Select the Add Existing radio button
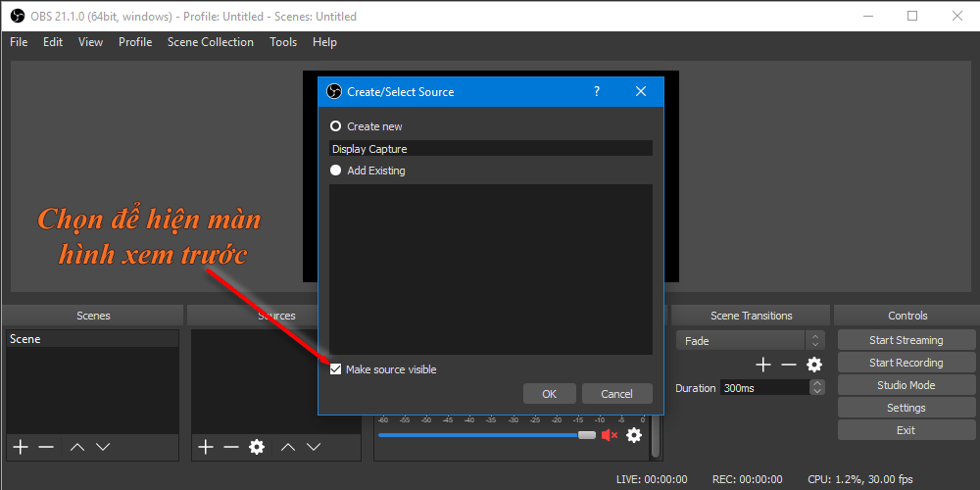The height and width of the screenshot is (490, 980). [x=336, y=171]
